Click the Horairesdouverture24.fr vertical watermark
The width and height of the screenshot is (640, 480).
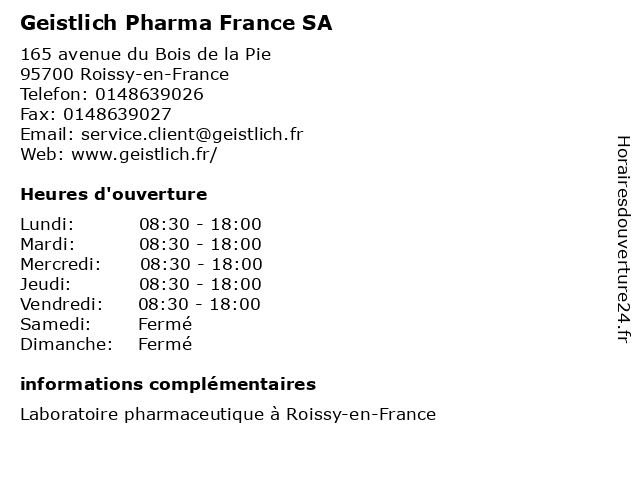pyautogui.click(x=623, y=240)
